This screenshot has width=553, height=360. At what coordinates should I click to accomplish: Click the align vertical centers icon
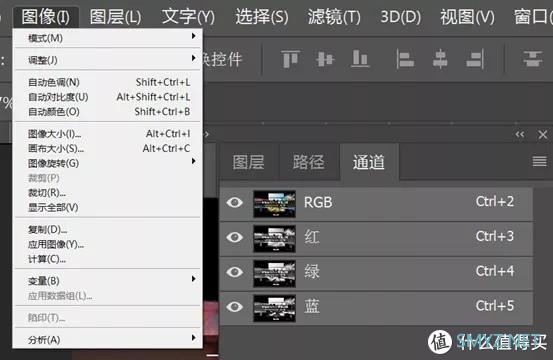tap(325, 59)
